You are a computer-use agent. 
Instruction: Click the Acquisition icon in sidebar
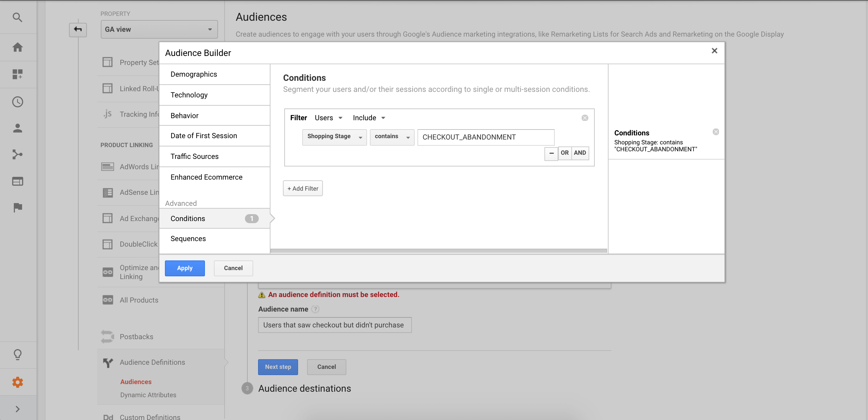coord(17,155)
